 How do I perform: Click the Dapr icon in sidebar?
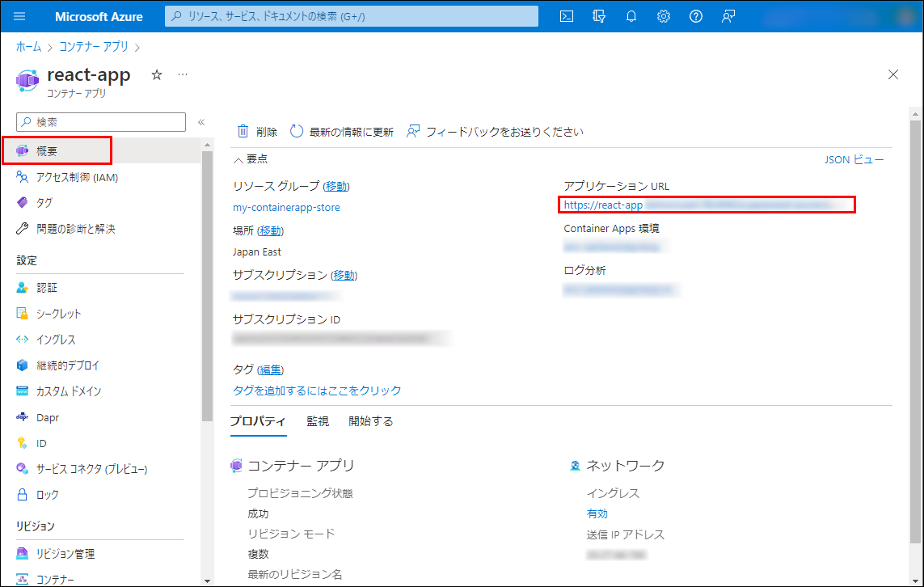23,417
